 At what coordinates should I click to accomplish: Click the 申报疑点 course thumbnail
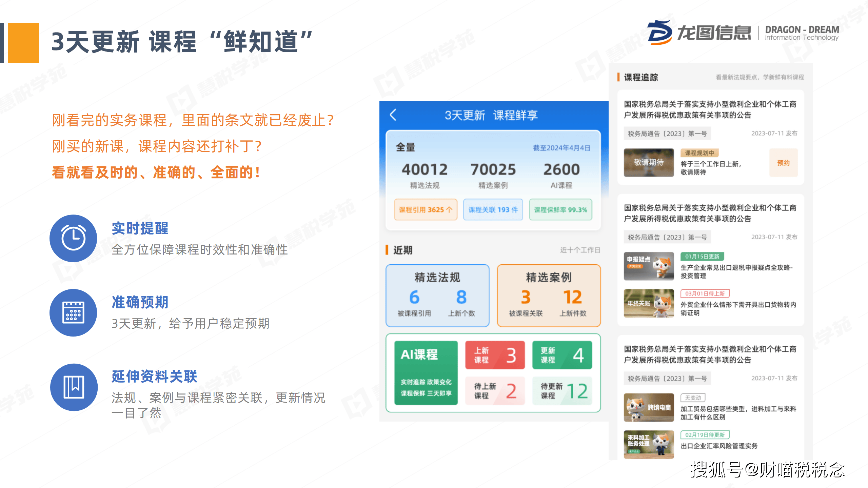tap(649, 266)
